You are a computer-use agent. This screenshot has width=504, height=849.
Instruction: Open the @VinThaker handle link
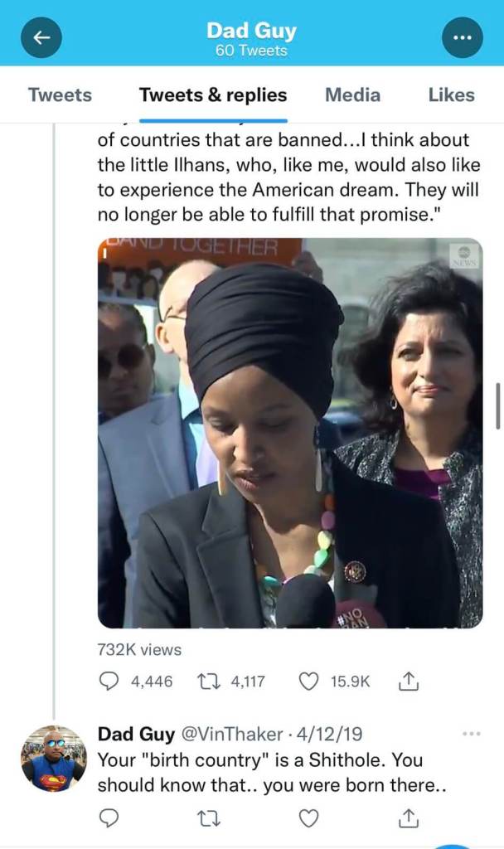(x=231, y=735)
